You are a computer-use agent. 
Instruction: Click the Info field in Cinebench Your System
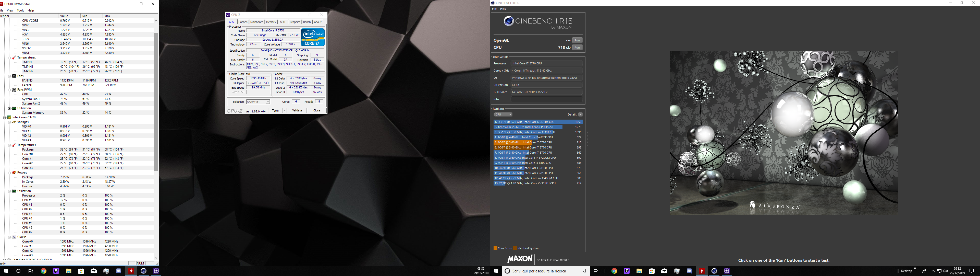[x=546, y=99]
